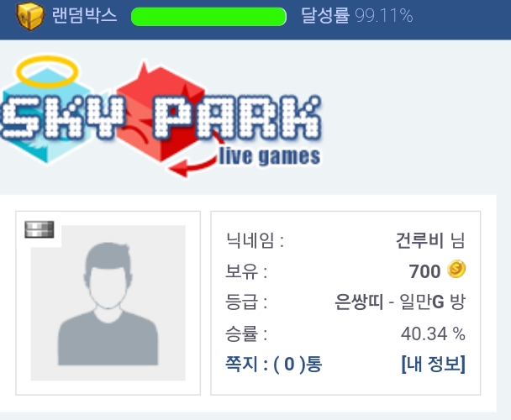The image size is (511, 420).
Task: Click the golden random box icon
Action: coord(30,16)
